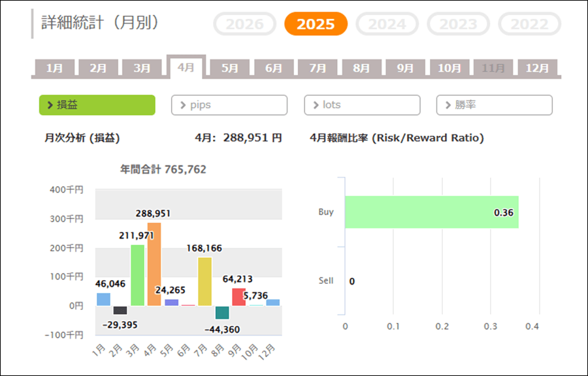Open the 9月 month tab
This screenshot has width=588, height=376.
pos(405,68)
